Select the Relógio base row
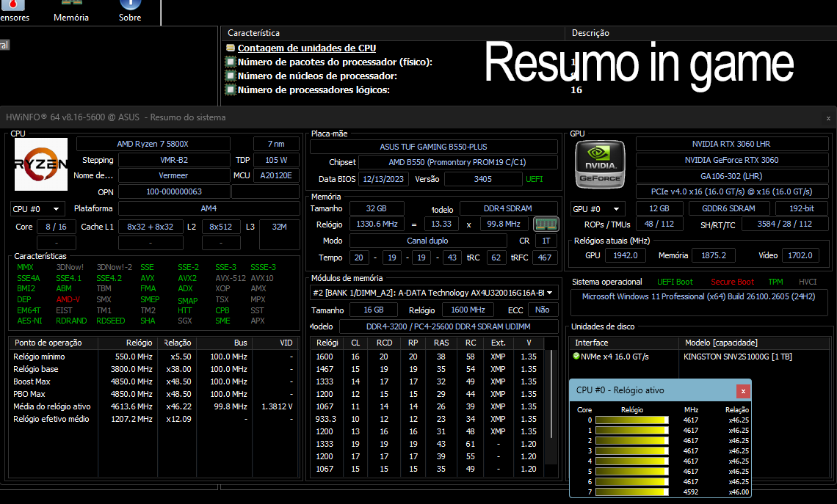The height and width of the screenshot is (504, 837). [153, 369]
